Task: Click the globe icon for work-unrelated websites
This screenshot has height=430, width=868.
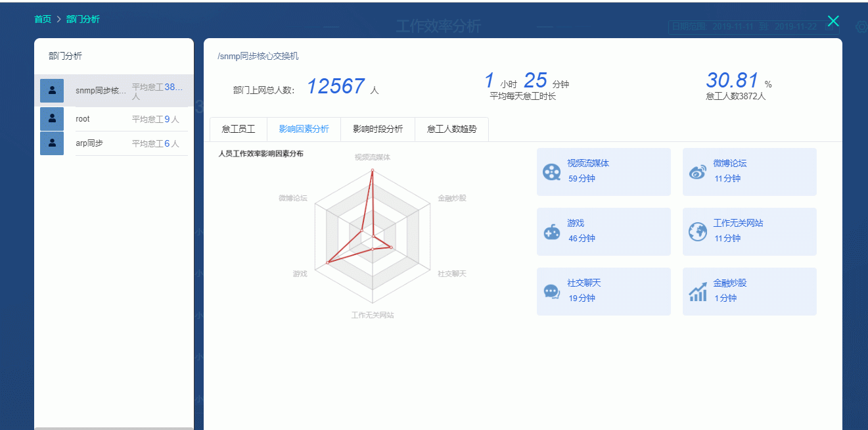Action: point(697,231)
